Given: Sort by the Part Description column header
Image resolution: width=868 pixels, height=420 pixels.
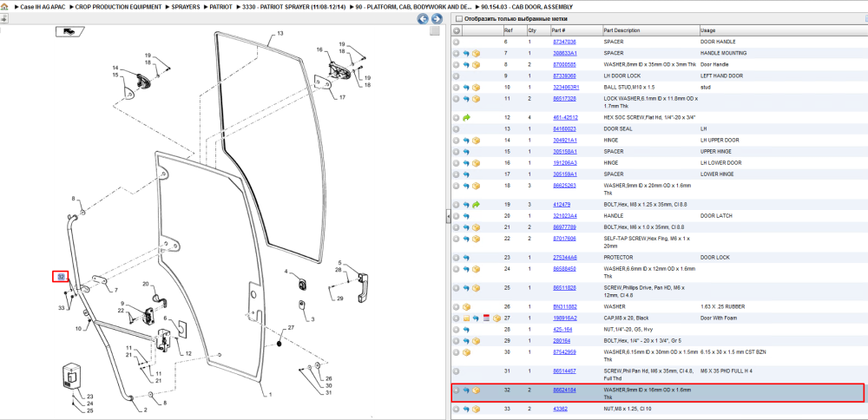Looking at the screenshot, I should point(650,30).
